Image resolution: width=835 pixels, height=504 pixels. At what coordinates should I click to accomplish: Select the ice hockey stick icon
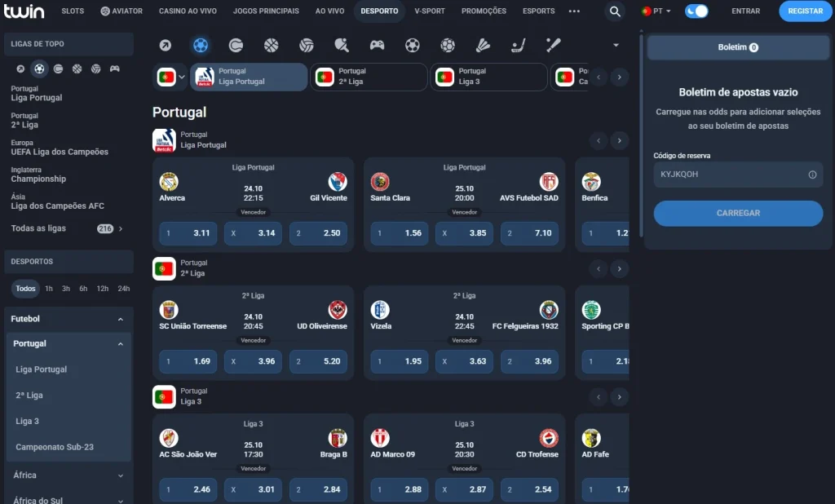coord(518,46)
